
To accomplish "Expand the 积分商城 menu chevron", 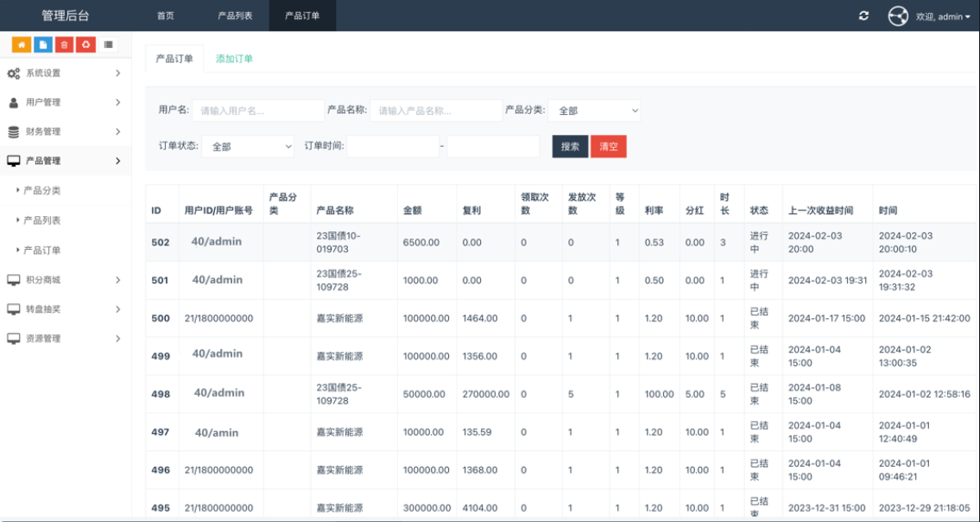I will [x=118, y=280].
